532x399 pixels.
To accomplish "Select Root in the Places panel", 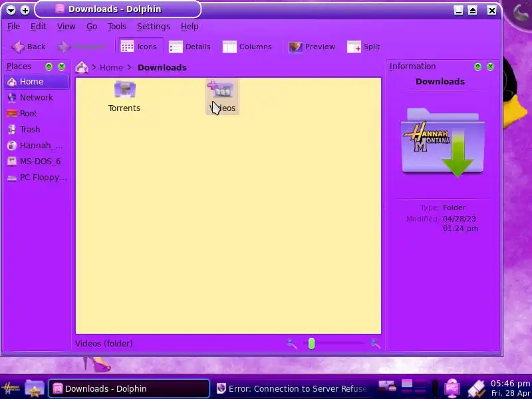I will pyautogui.click(x=37, y=114).
